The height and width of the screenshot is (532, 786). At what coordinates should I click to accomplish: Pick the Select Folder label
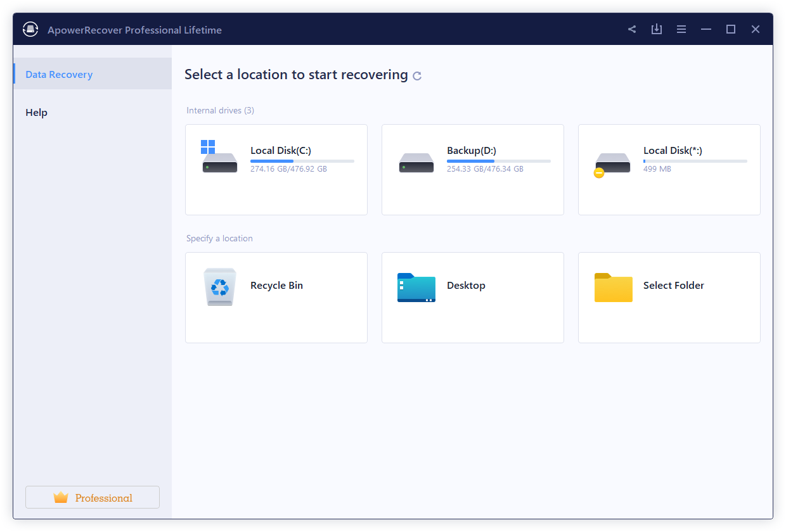point(674,285)
